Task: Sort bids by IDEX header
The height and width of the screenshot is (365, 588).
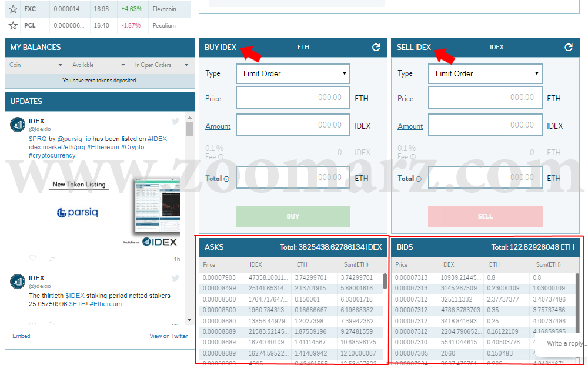Action: [448, 265]
